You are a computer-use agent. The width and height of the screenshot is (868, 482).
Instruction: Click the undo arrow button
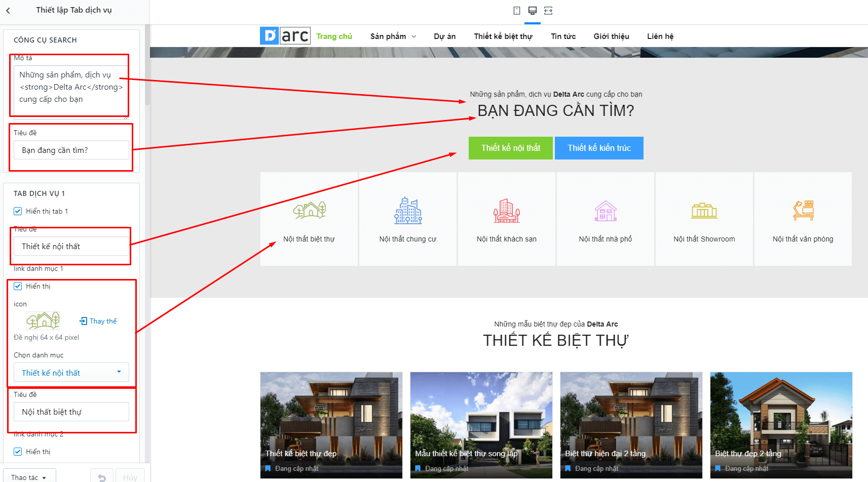[x=102, y=477]
